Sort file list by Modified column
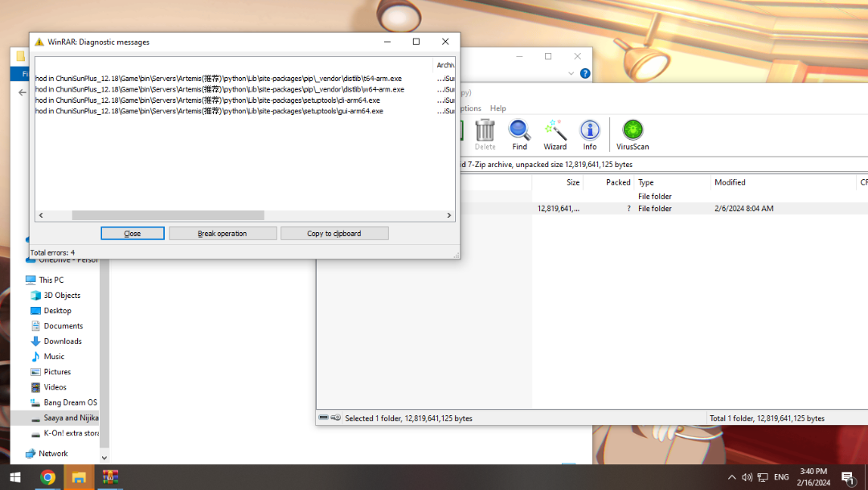This screenshot has height=490, width=868. pos(730,182)
